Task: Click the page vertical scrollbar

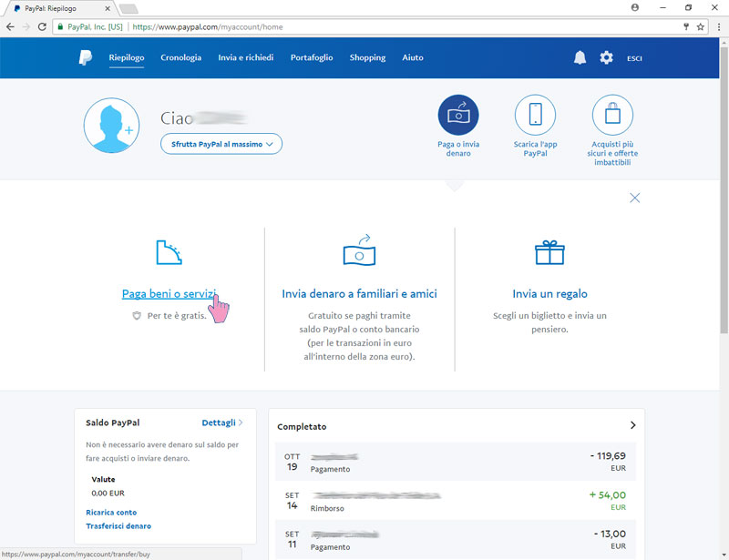Action: pos(724,189)
